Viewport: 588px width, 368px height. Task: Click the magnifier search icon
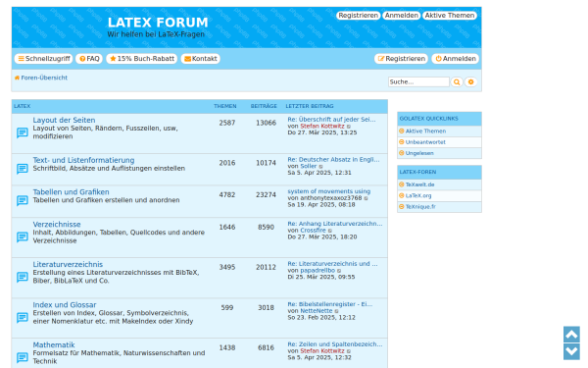click(457, 81)
